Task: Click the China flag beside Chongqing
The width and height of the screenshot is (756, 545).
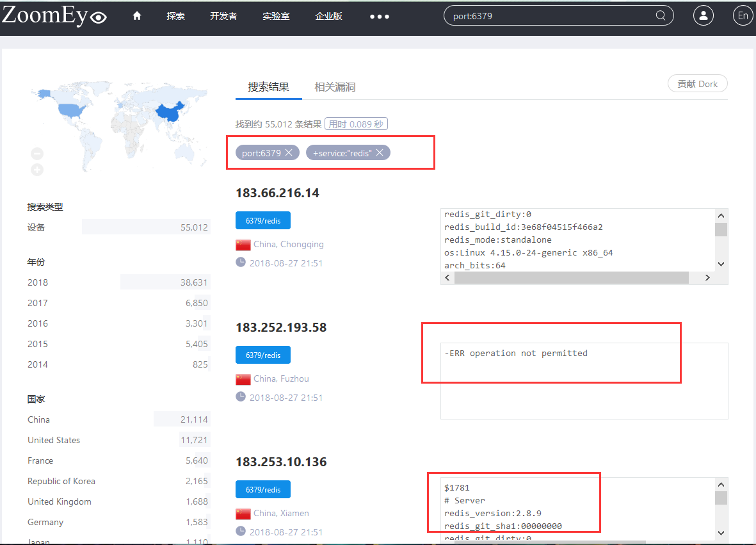Action: coord(243,244)
